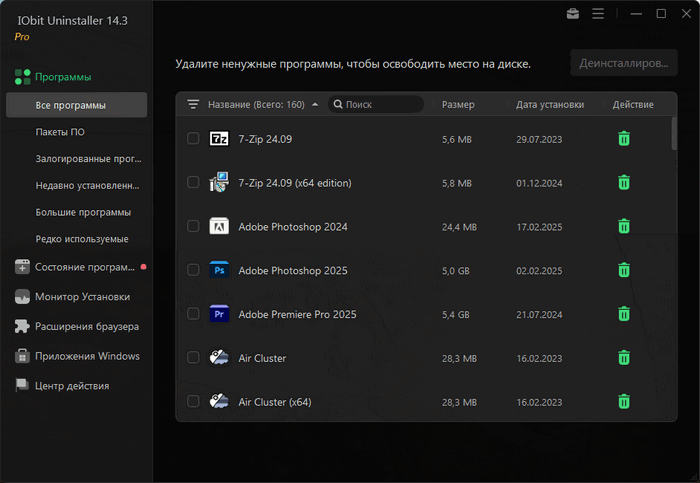This screenshot has width=700, height=483.
Task: Click the Поиск search field
Action: pyautogui.click(x=380, y=104)
